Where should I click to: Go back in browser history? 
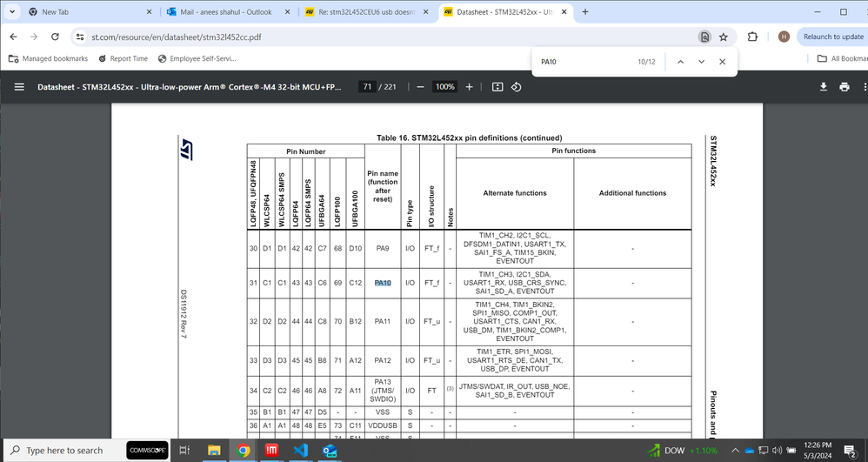tap(14, 37)
